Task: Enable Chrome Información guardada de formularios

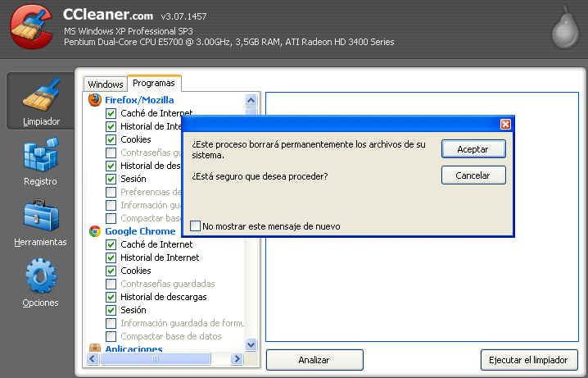Action: pyautogui.click(x=111, y=323)
